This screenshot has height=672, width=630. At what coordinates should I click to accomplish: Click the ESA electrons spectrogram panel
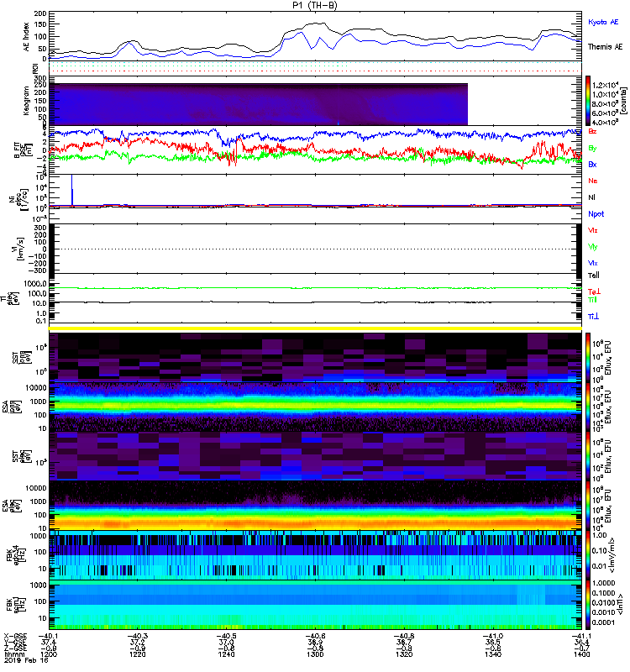tap(315, 506)
